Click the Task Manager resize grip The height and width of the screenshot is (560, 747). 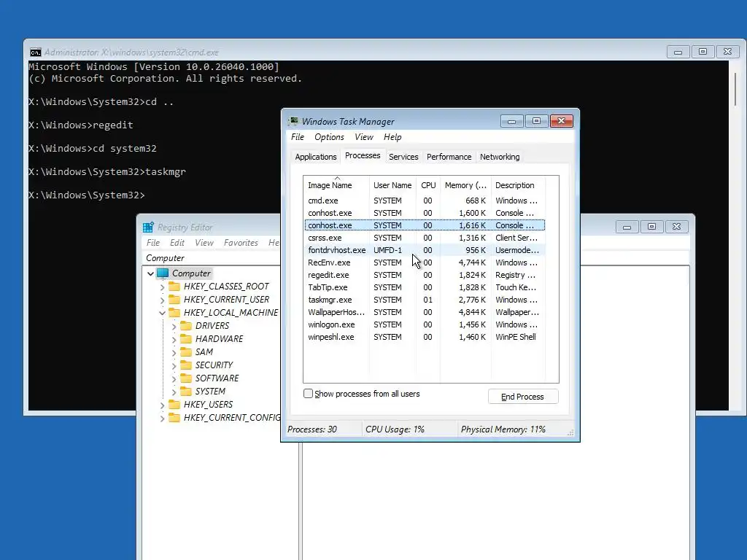[570, 432]
